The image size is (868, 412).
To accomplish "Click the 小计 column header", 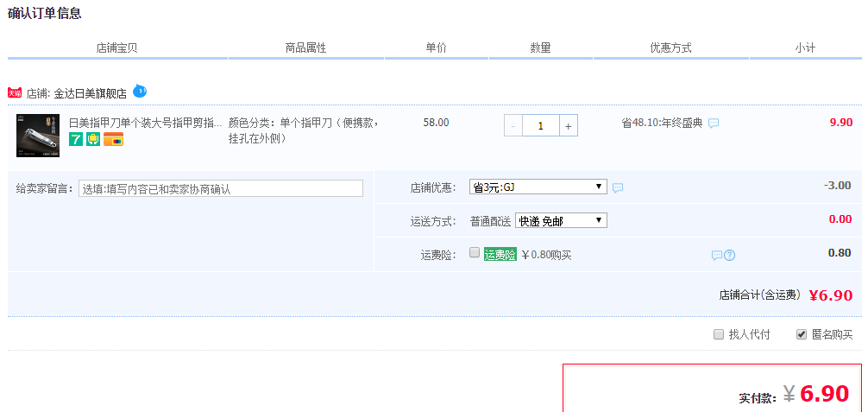I will coord(806,48).
